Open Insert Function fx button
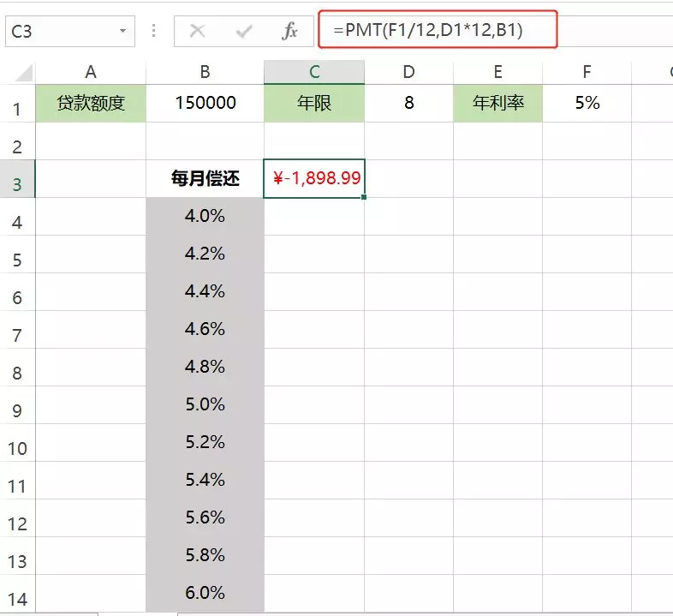Screen dimensions: 673x616 point(290,31)
